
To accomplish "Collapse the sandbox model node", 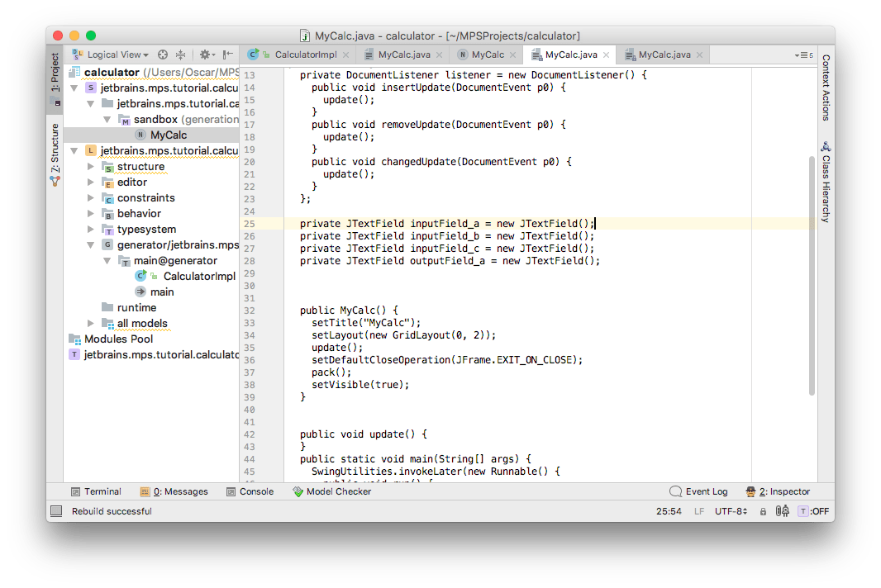I will coord(107,120).
